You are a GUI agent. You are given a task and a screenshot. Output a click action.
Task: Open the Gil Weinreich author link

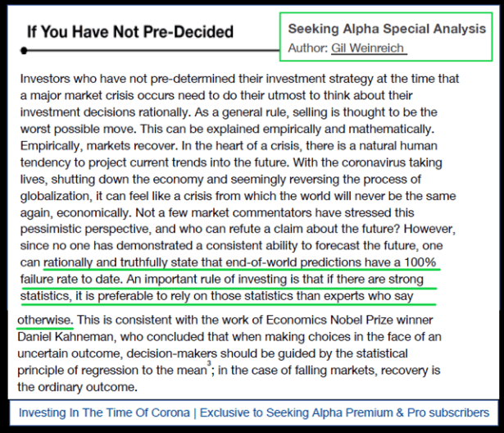367,48
